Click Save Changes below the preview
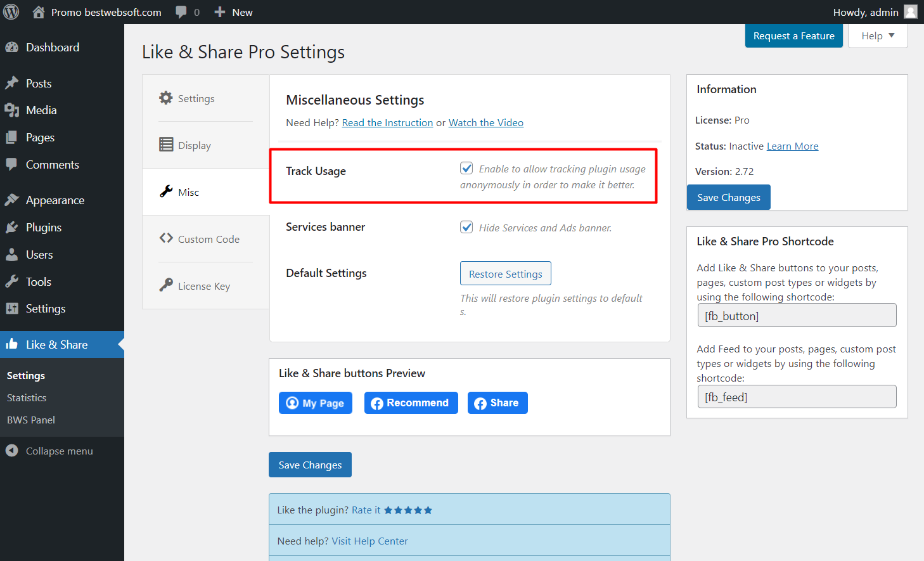Image resolution: width=924 pixels, height=561 pixels. point(310,465)
